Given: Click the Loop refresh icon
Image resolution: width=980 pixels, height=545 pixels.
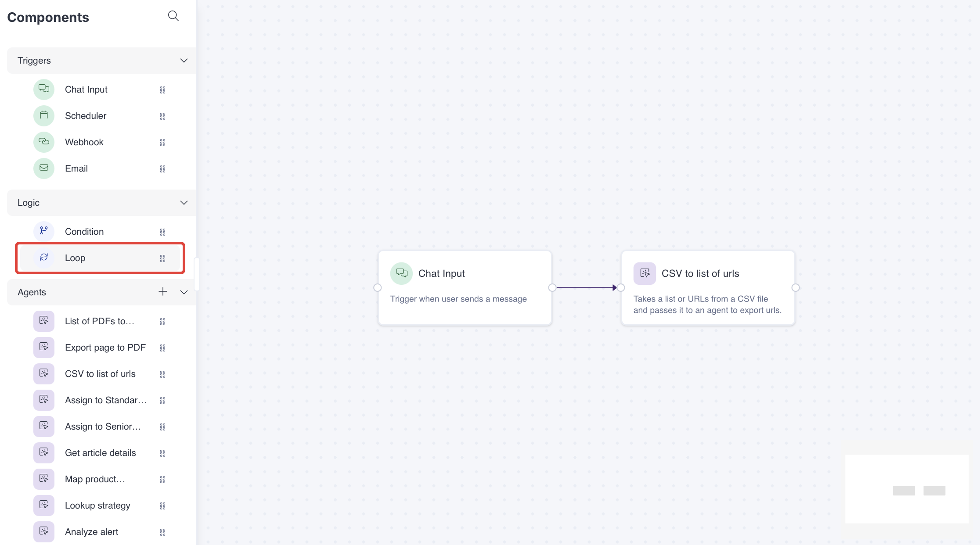Looking at the screenshot, I should point(44,258).
